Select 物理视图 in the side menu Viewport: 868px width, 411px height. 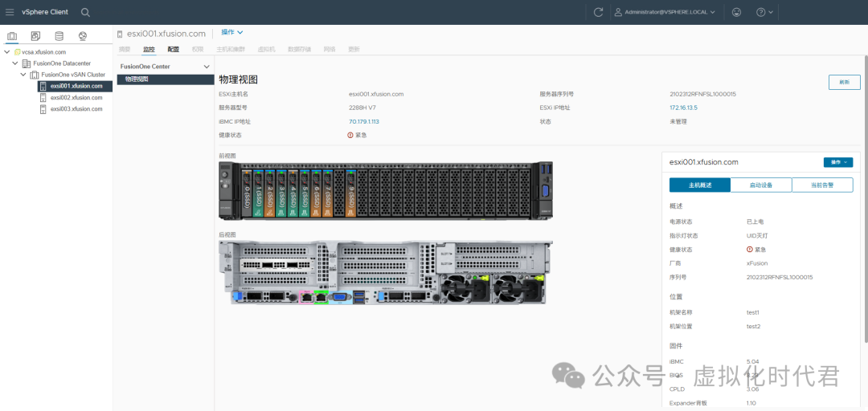tap(166, 79)
